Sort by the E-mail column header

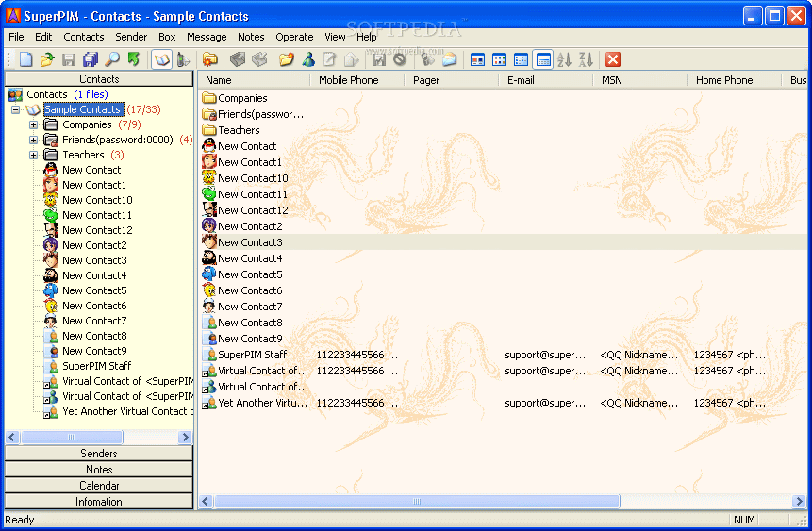tap(546, 80)
